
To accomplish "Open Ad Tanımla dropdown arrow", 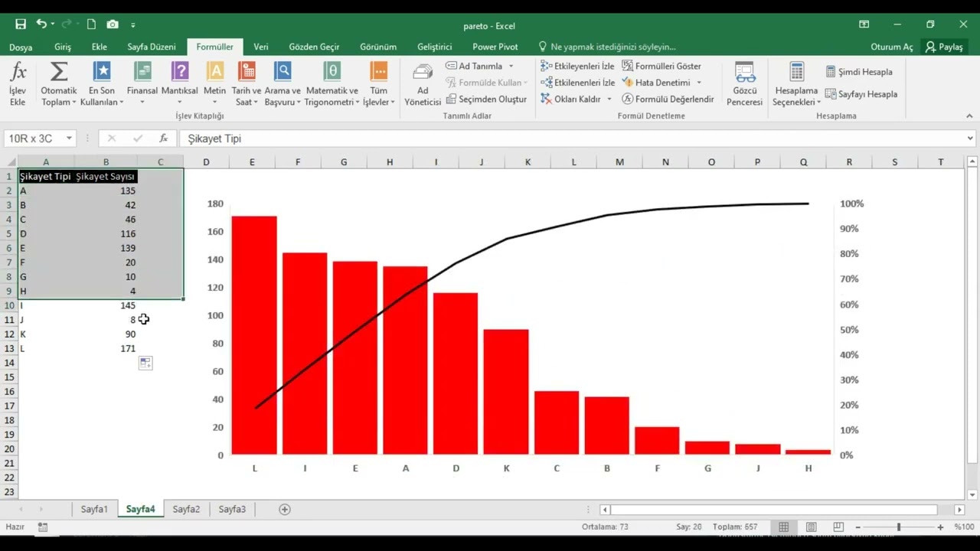I will (511, 67).
